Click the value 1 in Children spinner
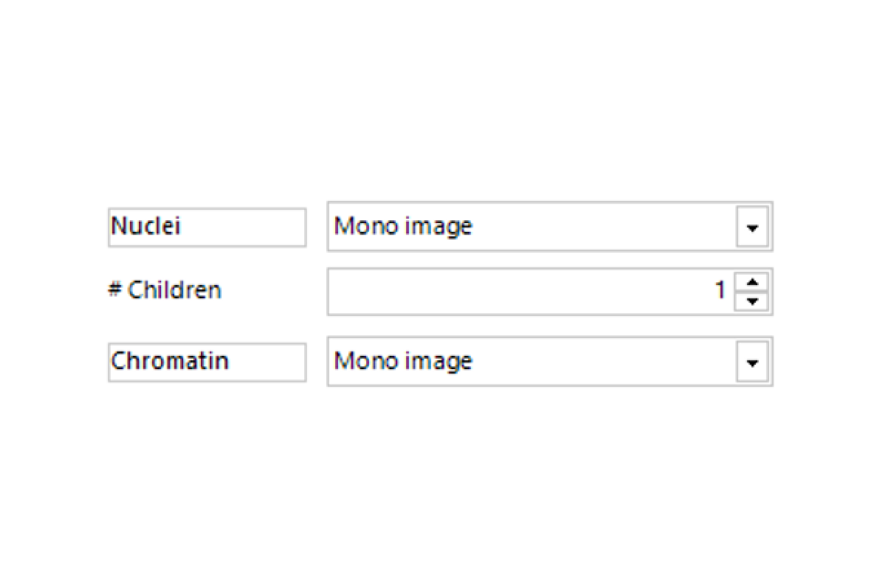This screenshot has height=588, width=883. pyautogui.click(x=719, y=290)
